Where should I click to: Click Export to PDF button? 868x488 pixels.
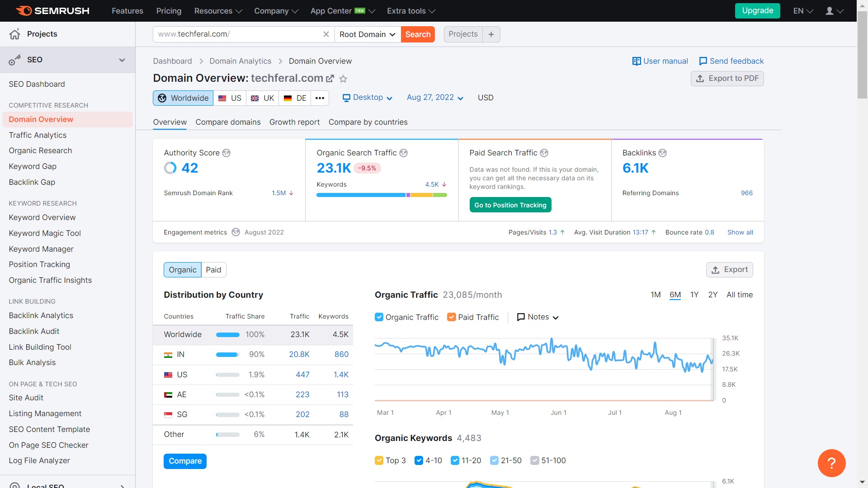click(x=727, y=79)
